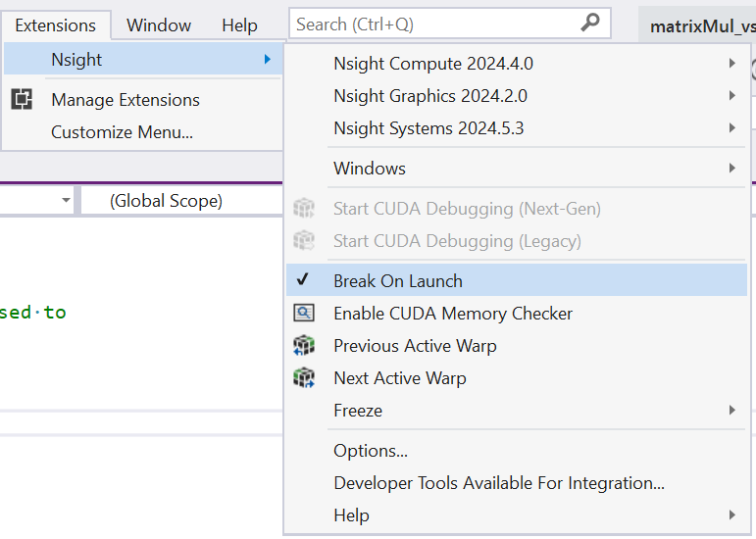Open the Help menu in menu bar

[239, 25]
